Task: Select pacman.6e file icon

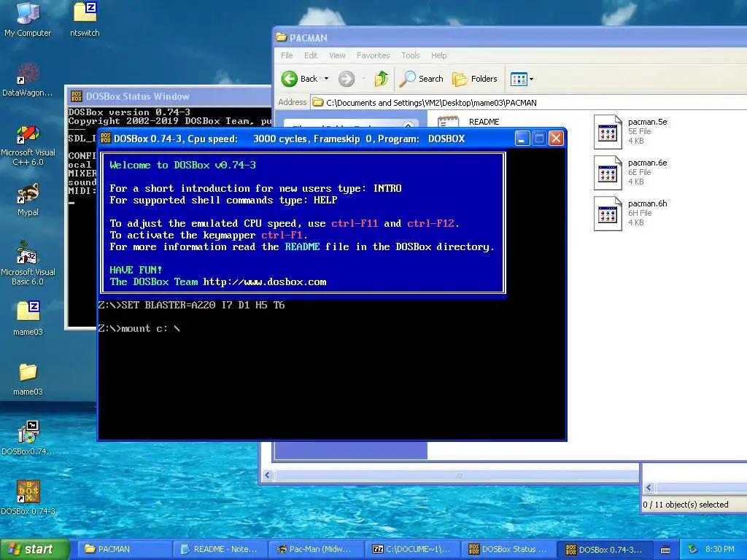Action: 608,173
